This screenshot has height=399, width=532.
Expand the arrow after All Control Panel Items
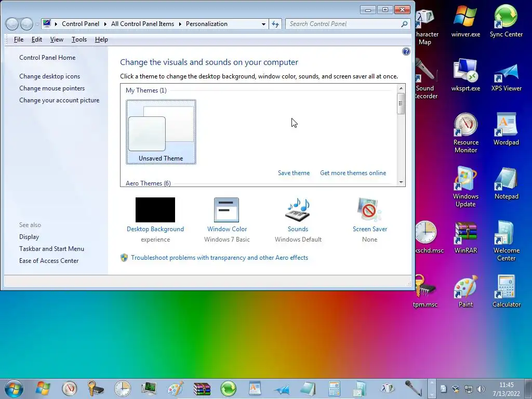[x=180, y=24]
